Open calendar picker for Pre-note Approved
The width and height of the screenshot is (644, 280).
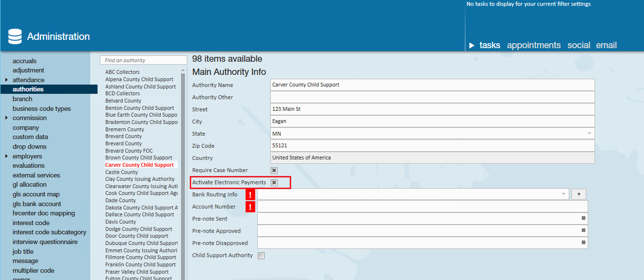[583, 230]
